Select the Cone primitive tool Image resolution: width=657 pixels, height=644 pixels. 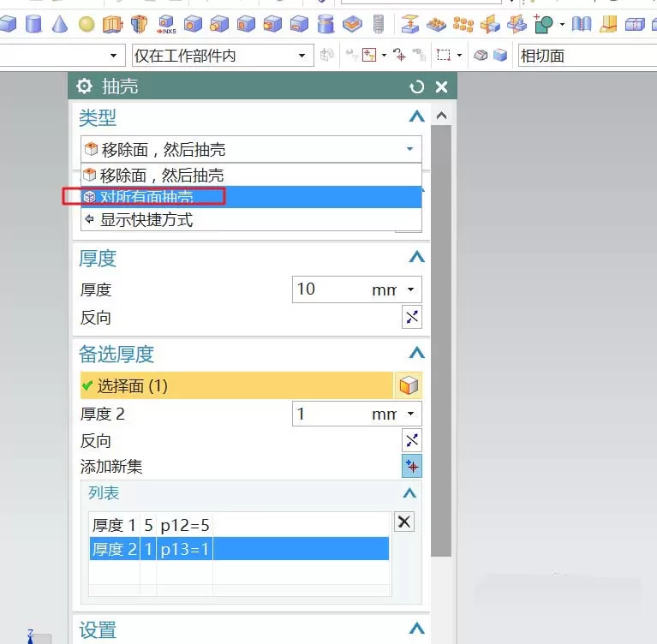[x=60, y=24]
